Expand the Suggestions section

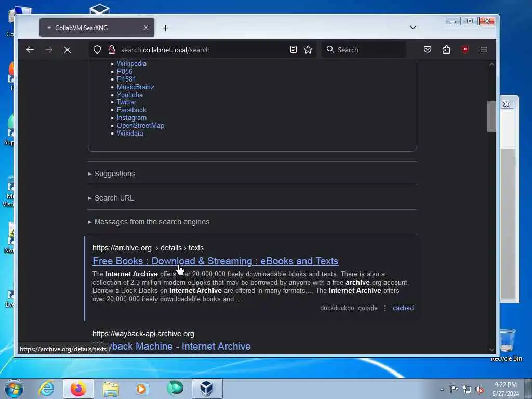coord(111,174)
